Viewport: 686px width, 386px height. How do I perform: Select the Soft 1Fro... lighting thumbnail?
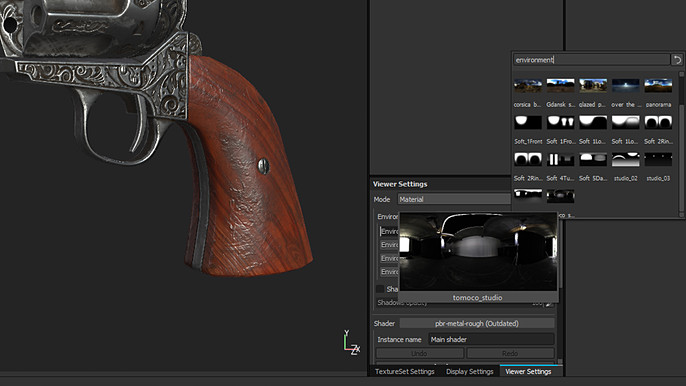point(560,122)
